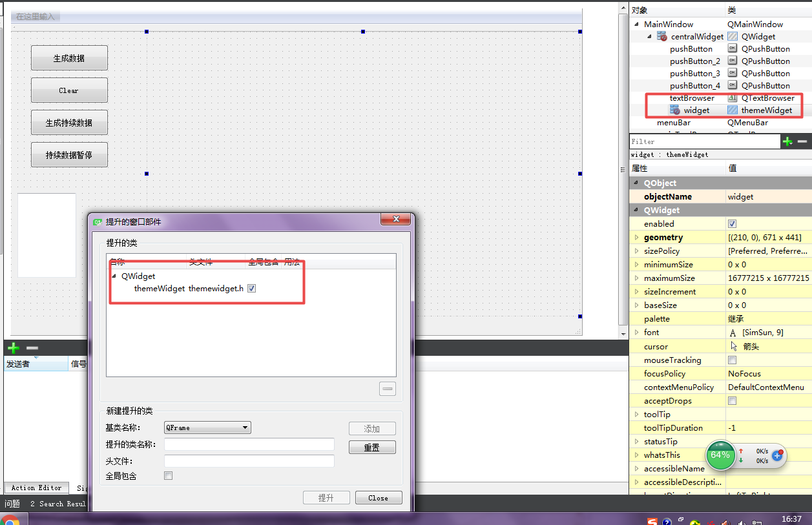
Task: Click the minus button in the promoted classes dialog
Action: [x=387, y=388]
